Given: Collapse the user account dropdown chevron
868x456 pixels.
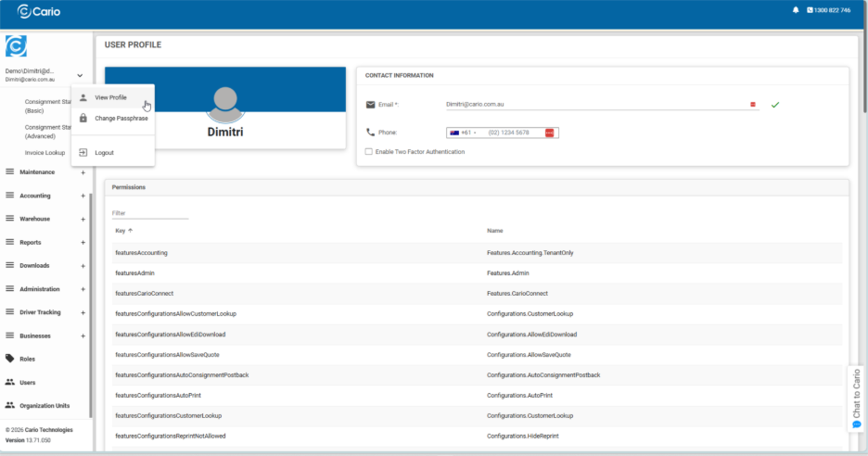Looking at the screenshot, I should point(80,75).
